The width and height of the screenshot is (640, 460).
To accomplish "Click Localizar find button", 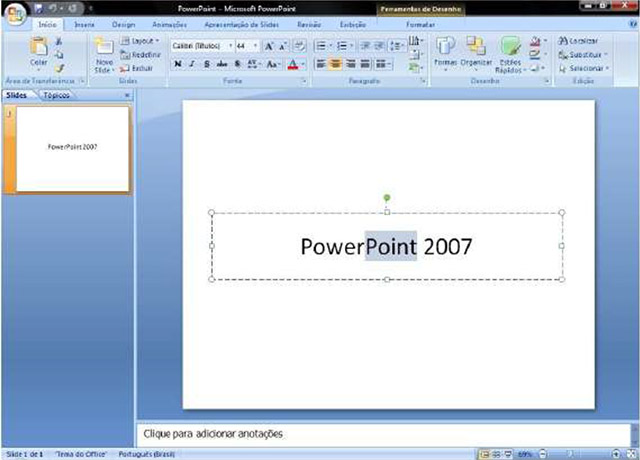I will 578,41.
